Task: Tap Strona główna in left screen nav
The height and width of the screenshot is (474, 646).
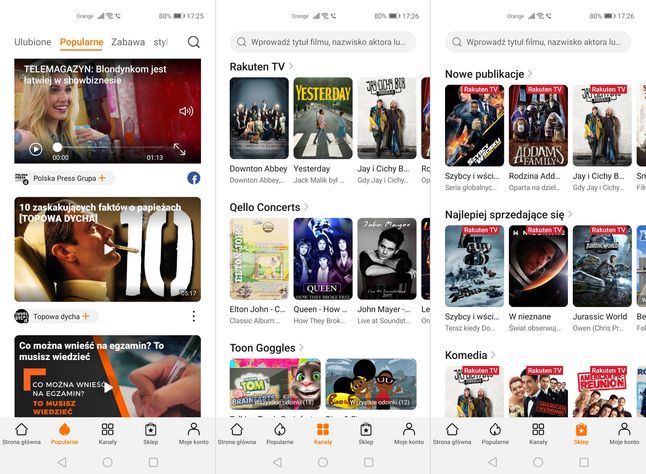Action: (21, 434)
